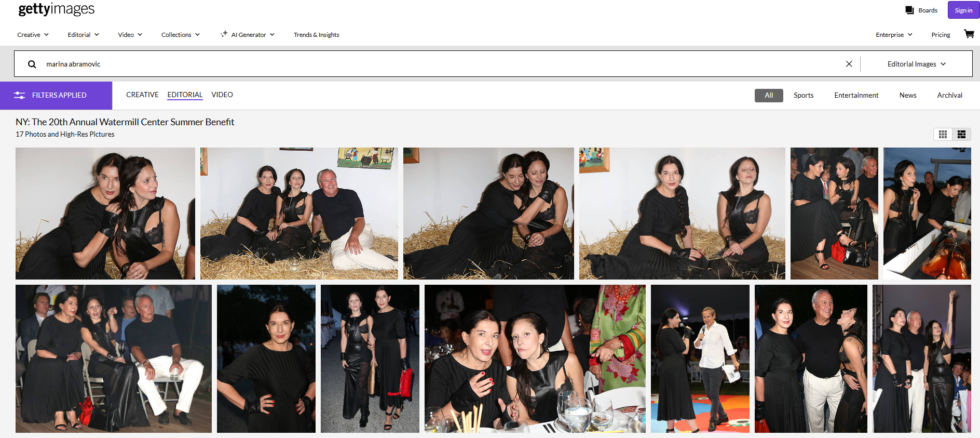Image resolution: width=980 pixels, height=438 pixels.
Task: Switch to the VIDEO tab
Action: coord(222,95)
